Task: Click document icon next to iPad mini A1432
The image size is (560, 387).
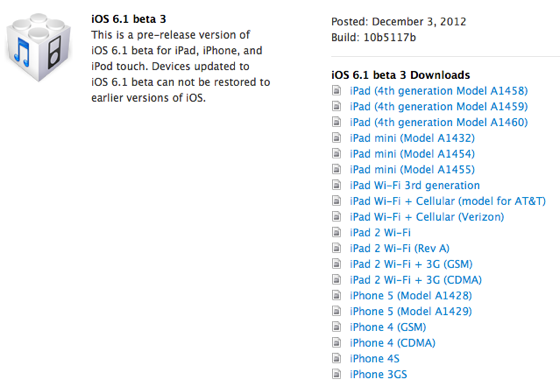Action: [x=336, y=138]
